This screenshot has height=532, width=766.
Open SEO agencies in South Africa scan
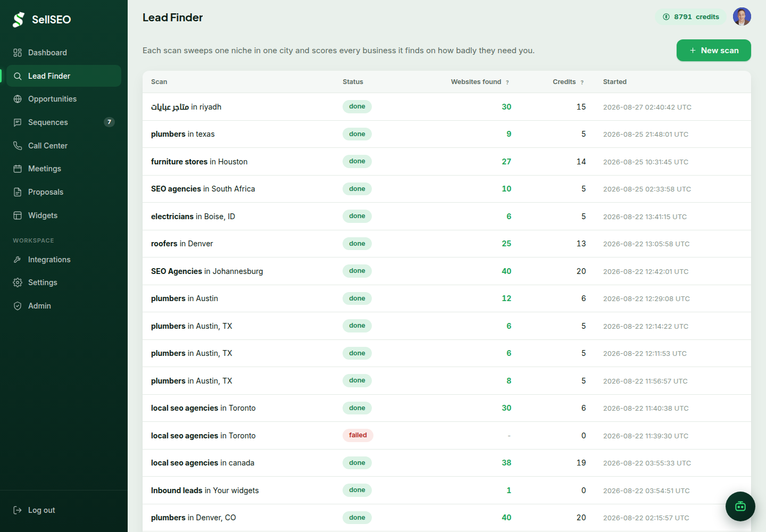click(x=447, y=189)
